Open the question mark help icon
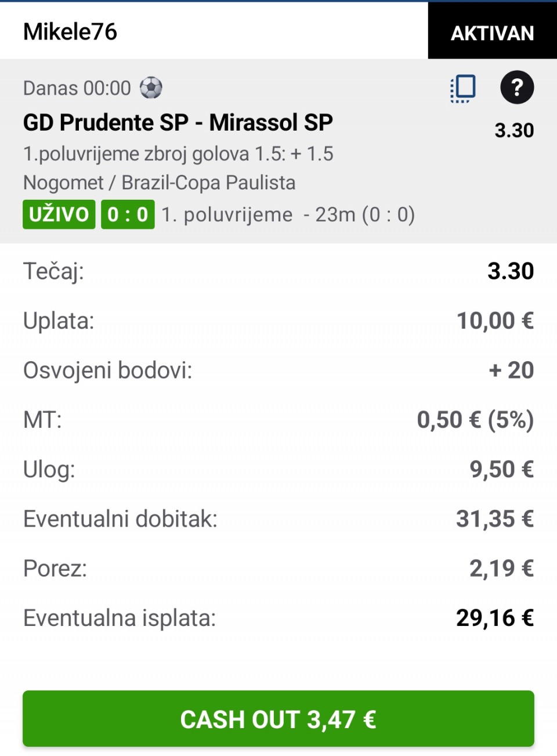This screenshot has height=756, width=557. pos(516,88)
